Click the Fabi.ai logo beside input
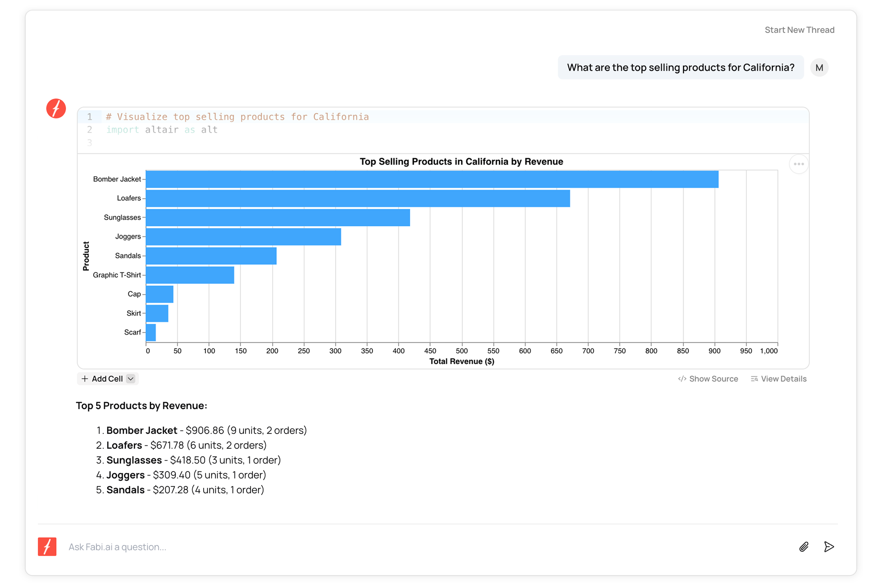The width and height of the screenshot is (882, 588). (47, 547)
